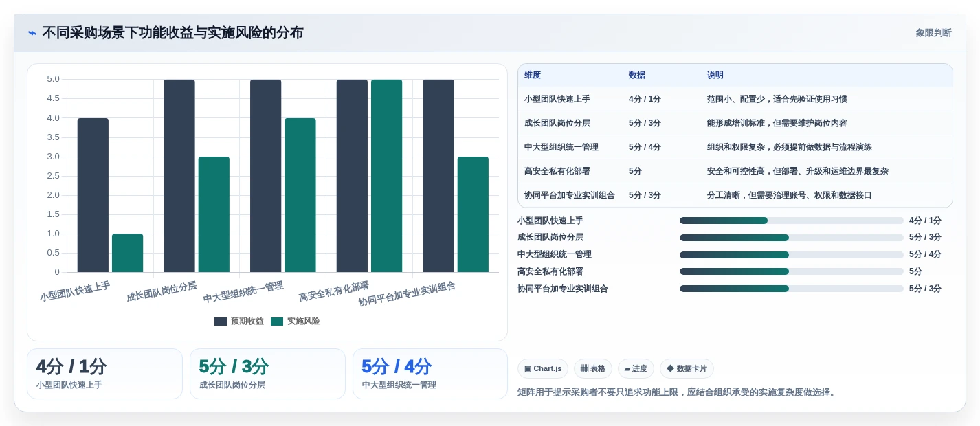The height and width of the screenshot is (426, 980).
Task: Click the footer note starting with 矩阵用于提示采购者
Action: [677, 392]
